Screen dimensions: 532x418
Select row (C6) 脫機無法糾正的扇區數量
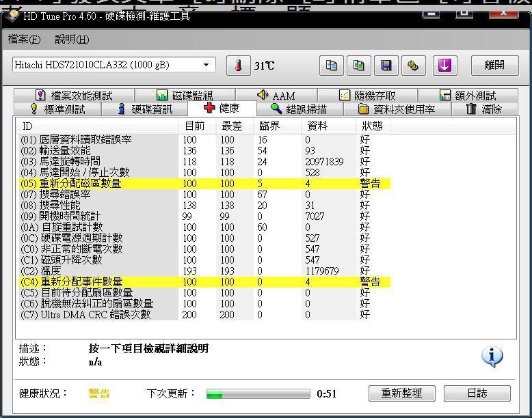[x=204, y=303]
